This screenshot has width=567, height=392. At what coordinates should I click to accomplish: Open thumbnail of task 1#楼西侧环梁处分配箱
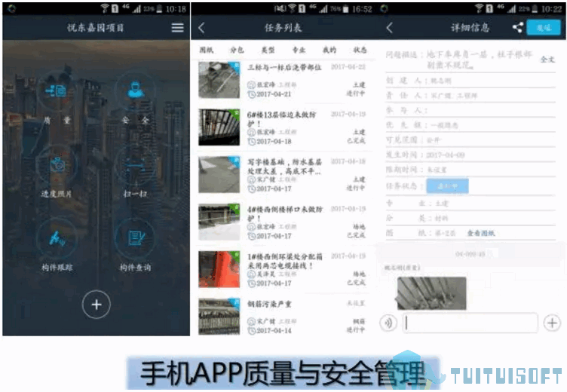coord(219,269)
